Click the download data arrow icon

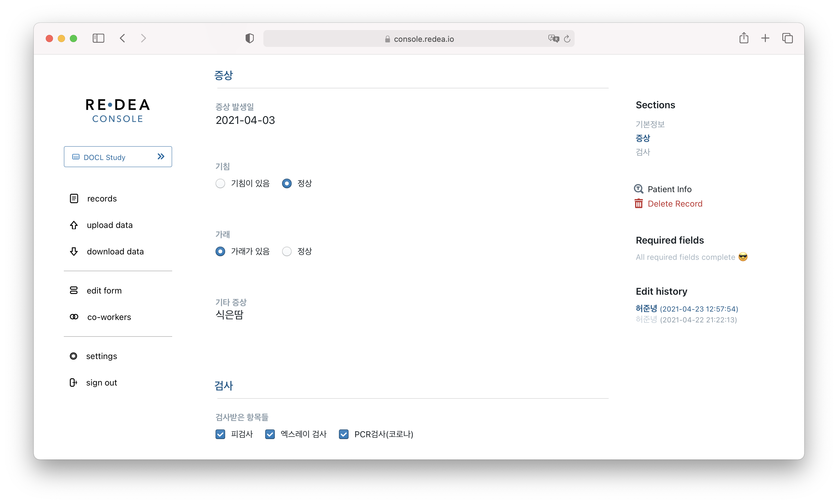tap(74, 252)
